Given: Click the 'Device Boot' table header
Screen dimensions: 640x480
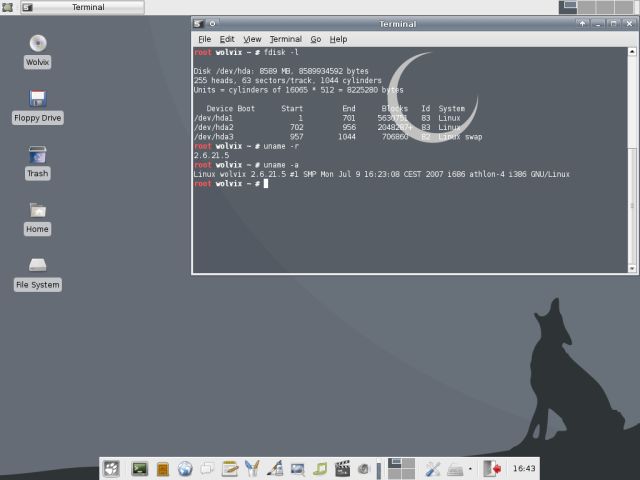Looking at the screenshot, I should (x=231, y=109).
